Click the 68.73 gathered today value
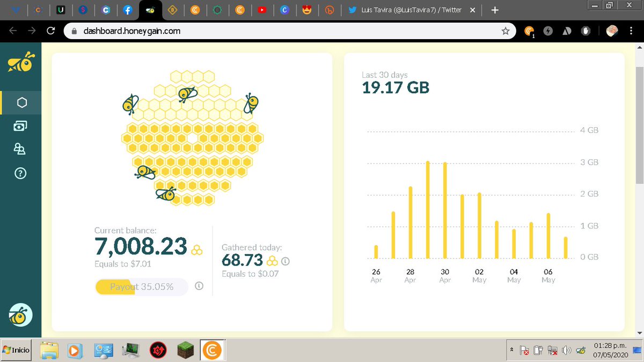This screenshot has width=644, height=362. 242,260
